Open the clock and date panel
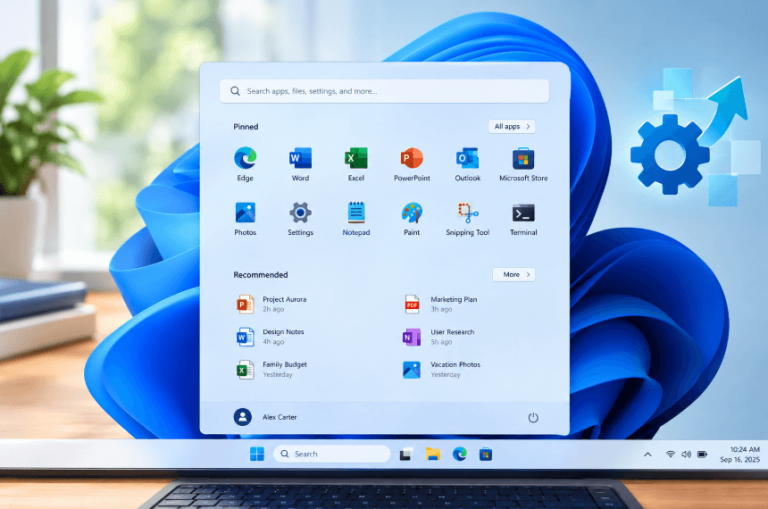Viewport: 768px width, 509px height. click(740, 454)
